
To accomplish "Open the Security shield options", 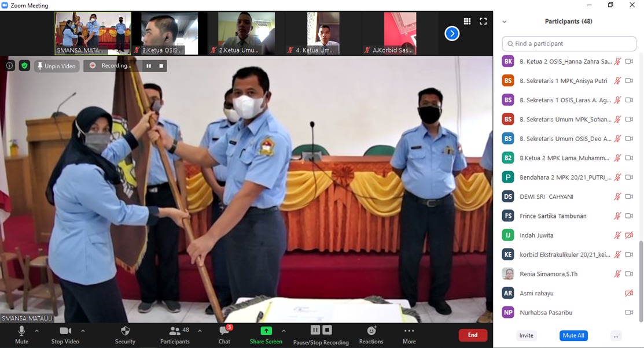I will [125, 334].
